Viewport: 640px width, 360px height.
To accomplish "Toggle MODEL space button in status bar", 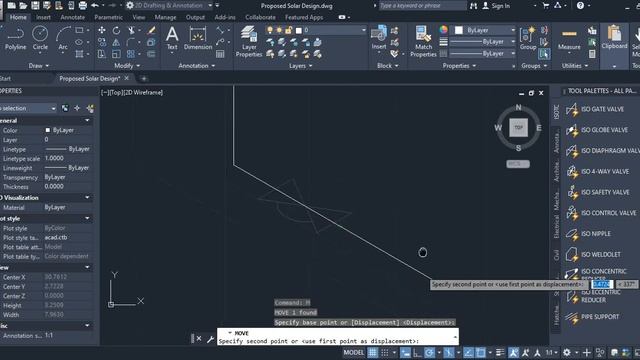I will [353, 352].
